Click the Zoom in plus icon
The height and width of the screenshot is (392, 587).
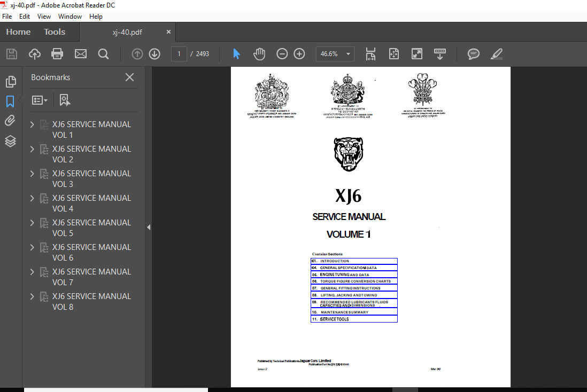(299, 54)
